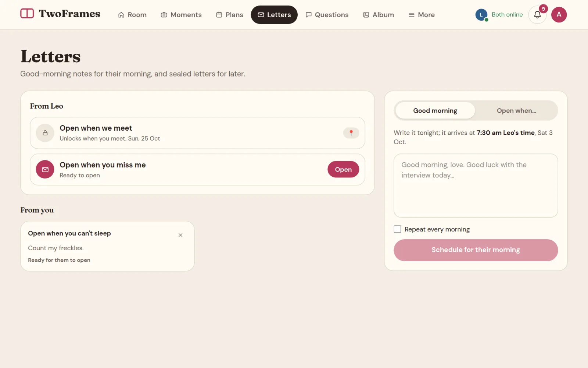Enable Repeat every morning checkbox

coord(397,229)
